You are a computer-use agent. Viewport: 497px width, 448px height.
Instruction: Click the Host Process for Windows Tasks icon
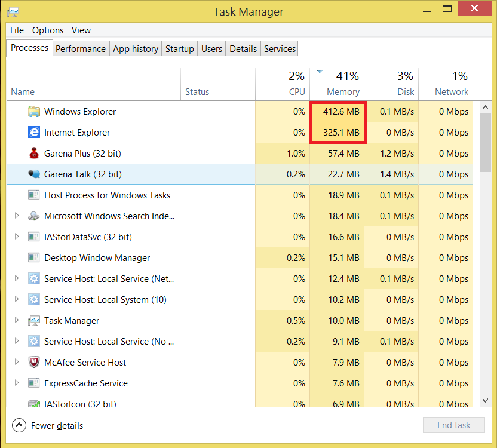click(x=34, y=195)
